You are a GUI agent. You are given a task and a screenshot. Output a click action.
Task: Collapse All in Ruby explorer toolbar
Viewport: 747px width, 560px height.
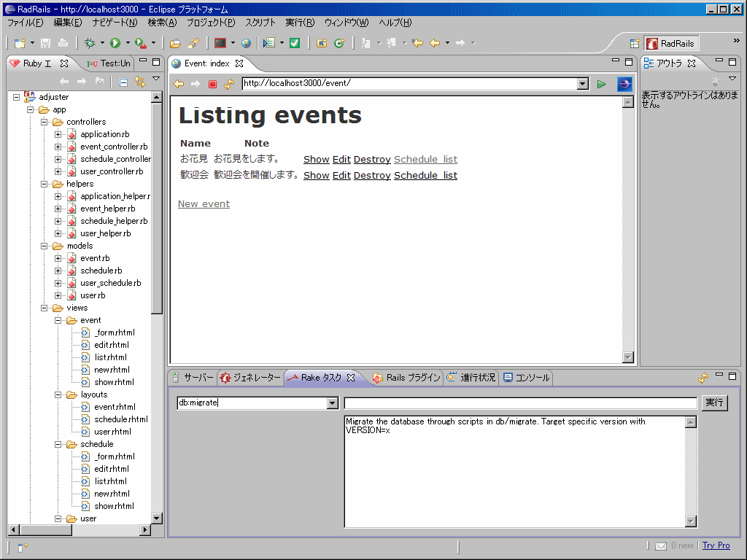(x=123, y=82)
